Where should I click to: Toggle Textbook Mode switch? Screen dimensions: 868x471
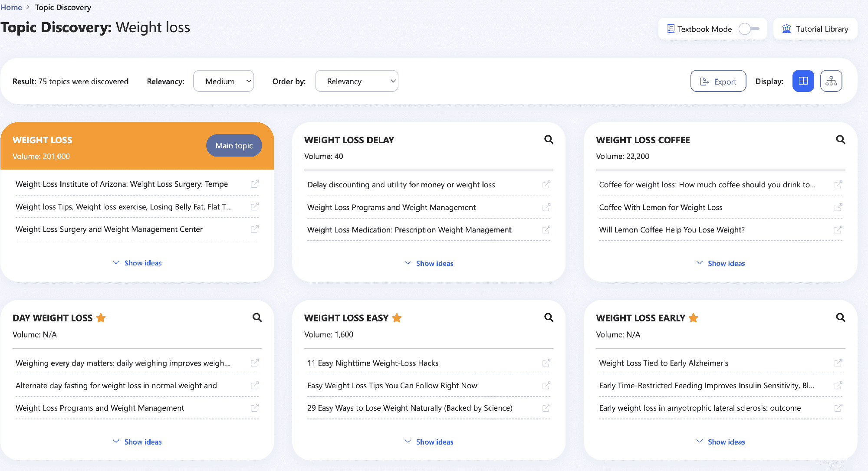coord(749,29)
